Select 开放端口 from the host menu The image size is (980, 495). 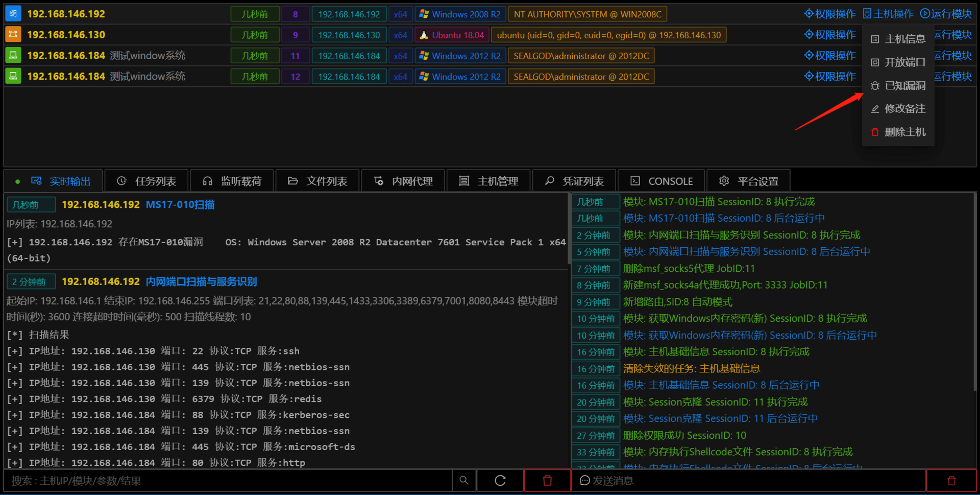pos(898,62)
